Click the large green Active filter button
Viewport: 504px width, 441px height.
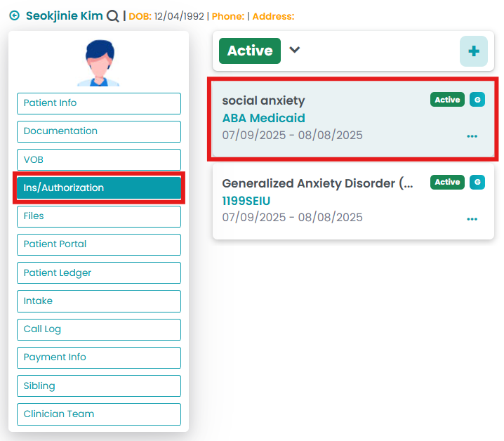(250, 51)
